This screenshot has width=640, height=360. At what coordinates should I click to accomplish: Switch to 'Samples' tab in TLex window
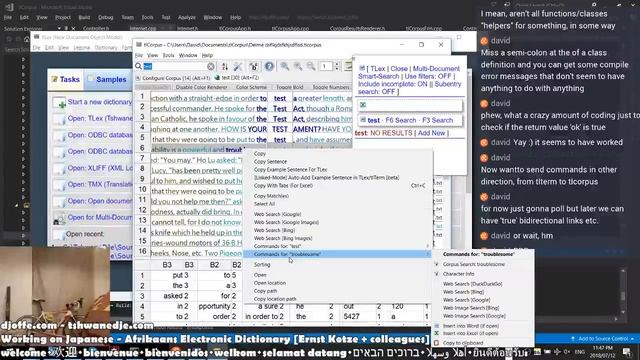click(x=108, y=79)
